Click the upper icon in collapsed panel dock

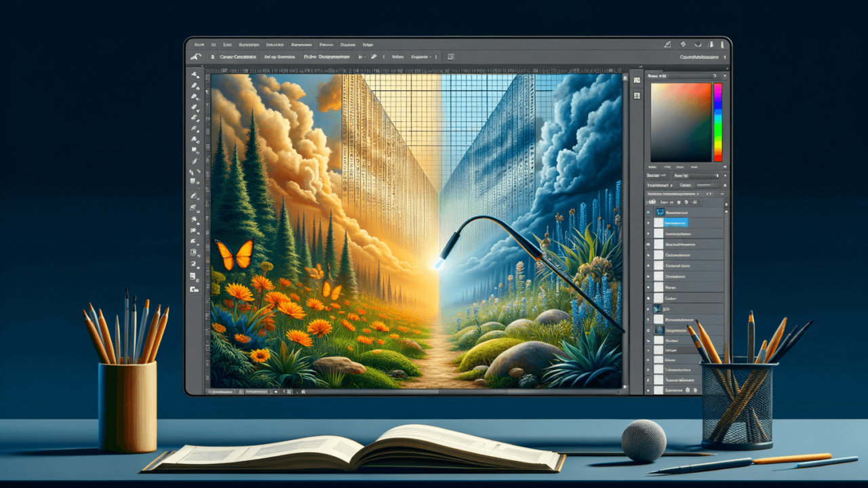point(637,80)
